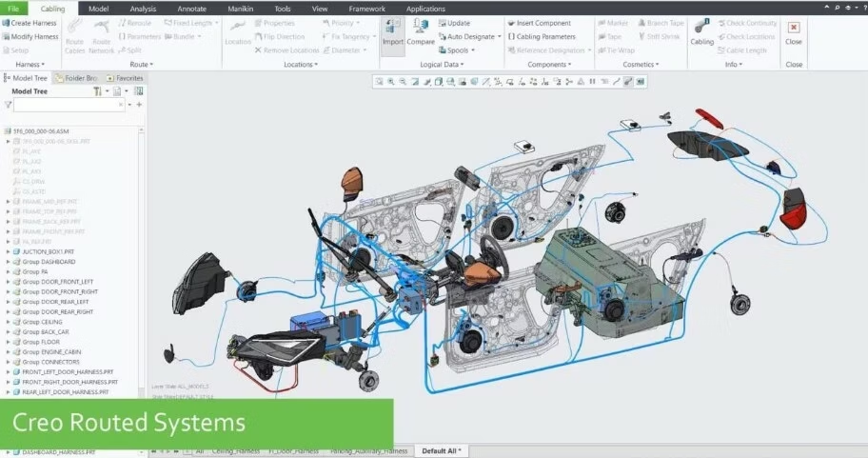This screenshot has height=458, width=868.
Task: Open the Saved Orientations cube icon
Action: point(439,82)
